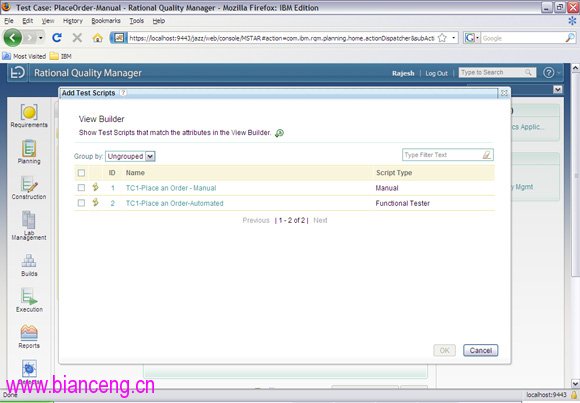Viewport: 580px width, 403px height.
Task: Click the Rational Quality Manager home logo icon
Action: pyautogui.click(x=17, y=73)
